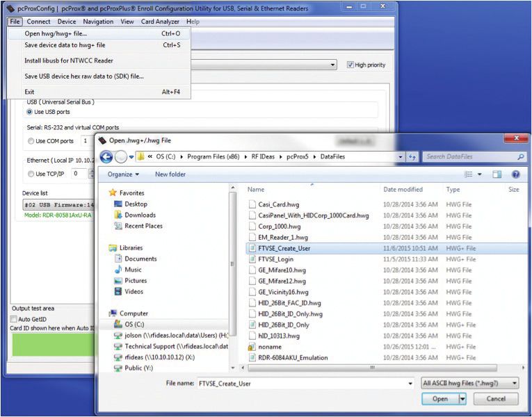Viewport: 532px width, 417px height.
Task: Click the New folder button
Action: point(170,174)
